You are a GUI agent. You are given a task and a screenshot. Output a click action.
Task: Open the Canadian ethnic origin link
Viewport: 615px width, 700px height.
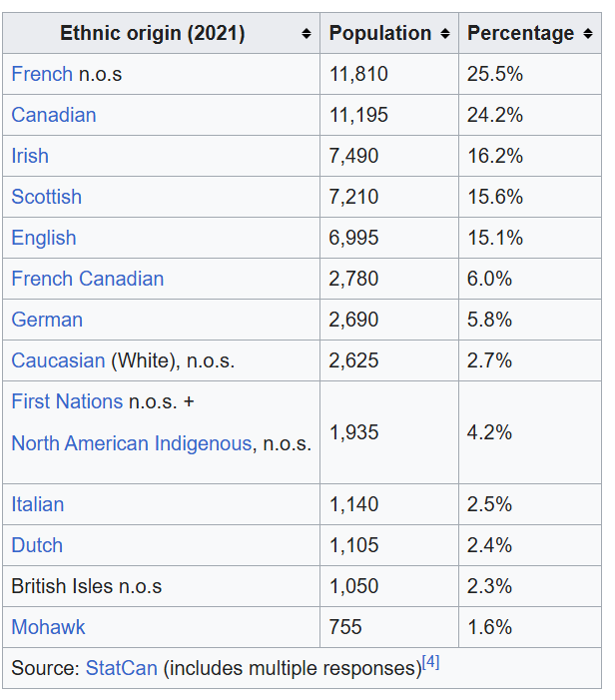coord(54,115)
